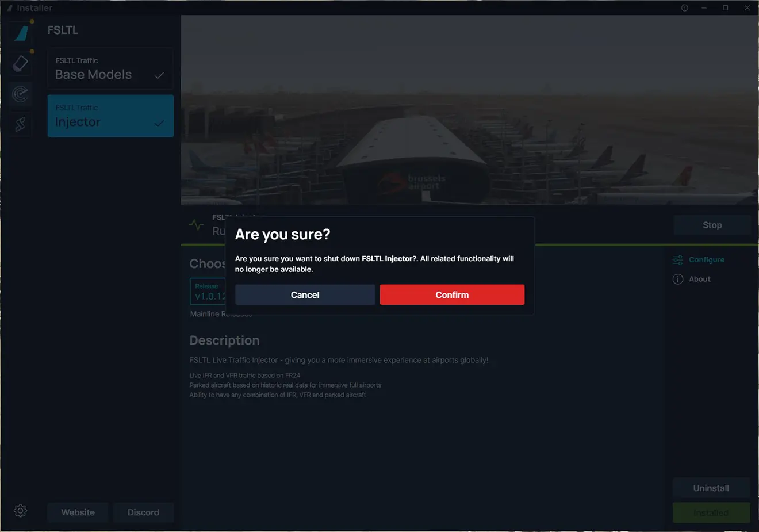Image resolution: width=759 pixels, height=532 pixels.
Task: Click the 'Are you sure?' dialog title
Action: [282, 235]
